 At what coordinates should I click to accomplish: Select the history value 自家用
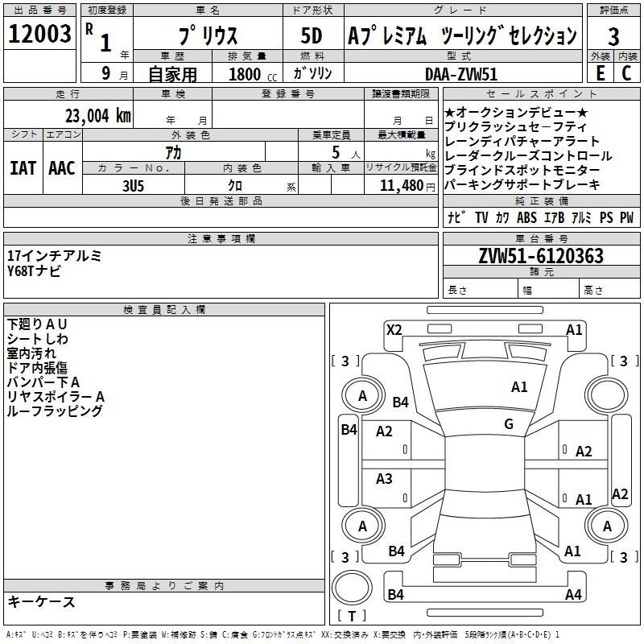[x=172, y=74]
